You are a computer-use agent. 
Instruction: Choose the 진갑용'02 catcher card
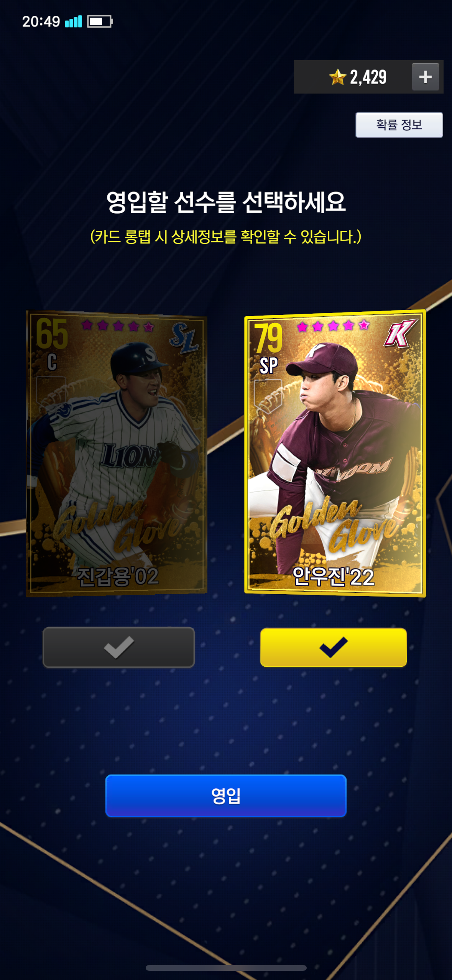(x=117, y=453)
